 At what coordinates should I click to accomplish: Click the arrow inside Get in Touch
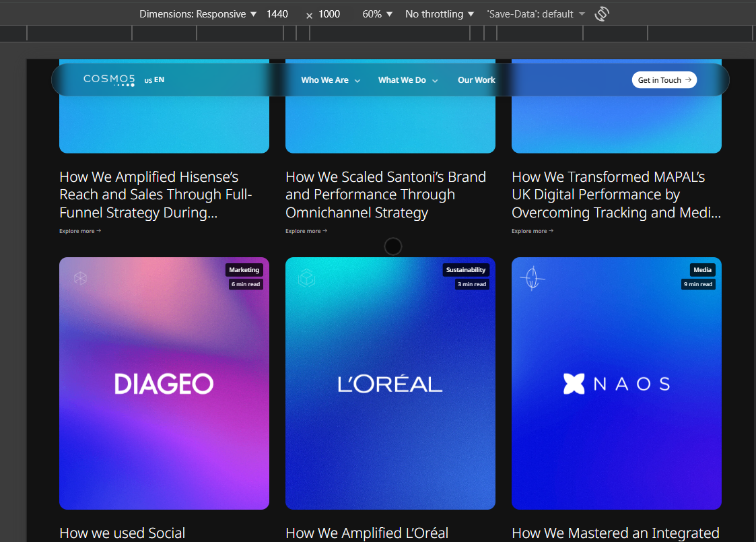click(688, 80)
